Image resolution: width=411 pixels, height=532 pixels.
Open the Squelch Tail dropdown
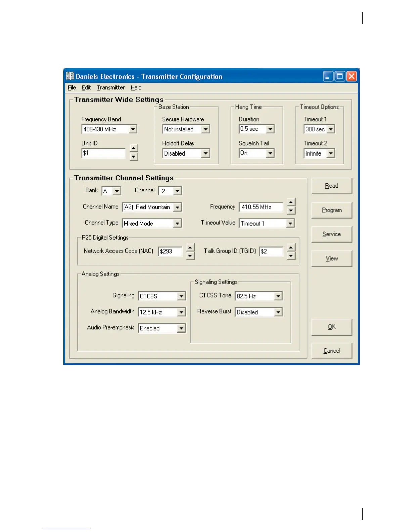coord(270,153)
